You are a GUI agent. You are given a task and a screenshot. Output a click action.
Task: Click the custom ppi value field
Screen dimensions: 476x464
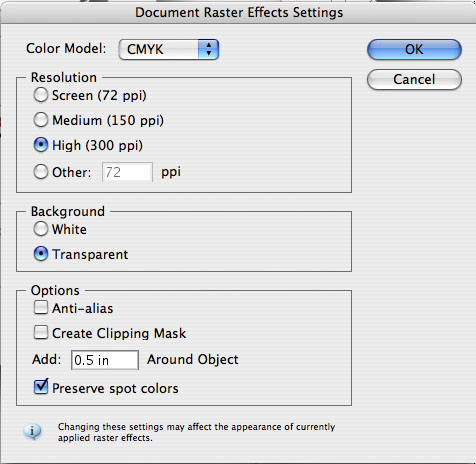[127, 172]
